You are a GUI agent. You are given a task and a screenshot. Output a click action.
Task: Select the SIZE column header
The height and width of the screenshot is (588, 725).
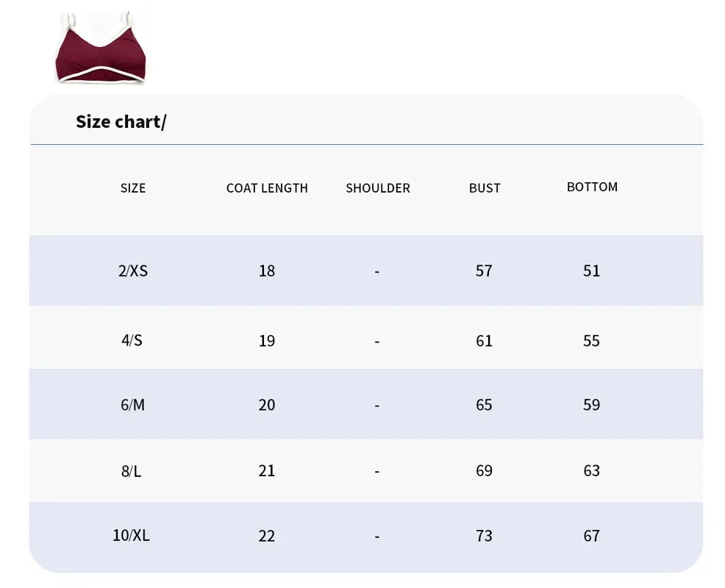tap(133, 188)
